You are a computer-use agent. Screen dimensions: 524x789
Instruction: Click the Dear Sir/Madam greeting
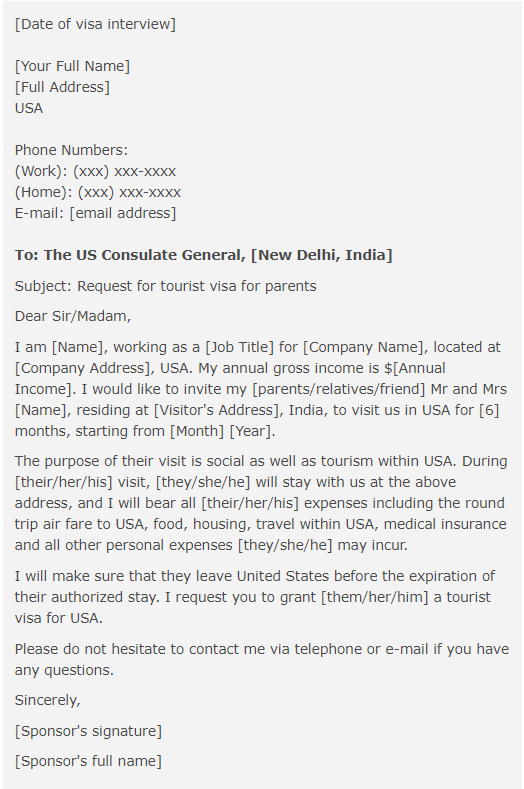coord(72,317)
